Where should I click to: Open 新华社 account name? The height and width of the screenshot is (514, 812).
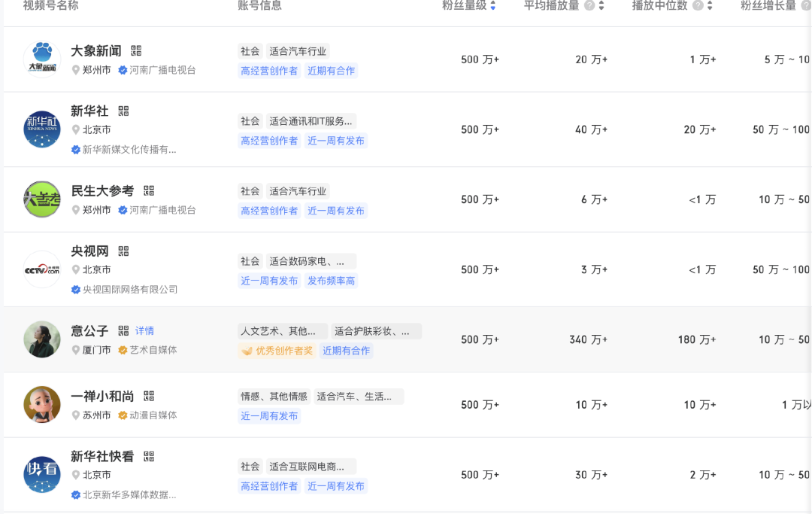pyautogui.click(x=89, y=111)
